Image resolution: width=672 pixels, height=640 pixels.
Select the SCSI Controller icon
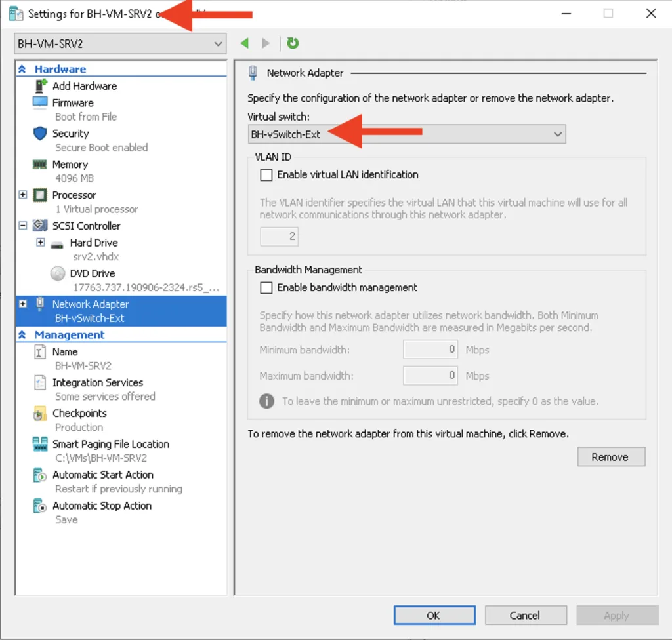click(x=40, y=226)
